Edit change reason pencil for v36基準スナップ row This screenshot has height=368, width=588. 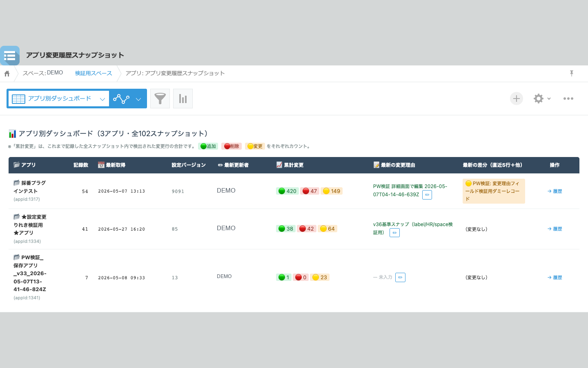[394, 233]
